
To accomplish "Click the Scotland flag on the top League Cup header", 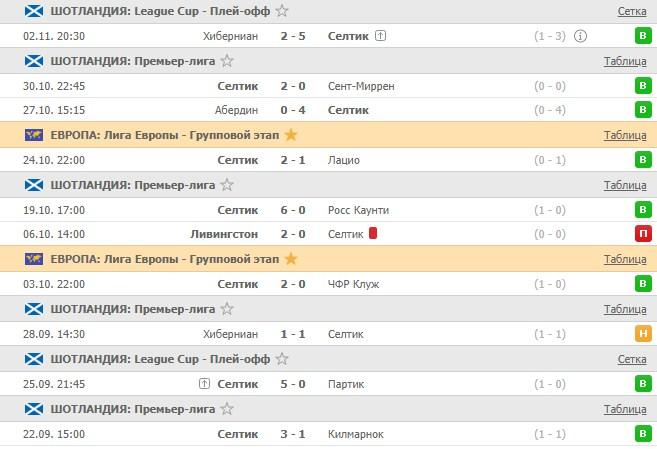I will 34,11.
